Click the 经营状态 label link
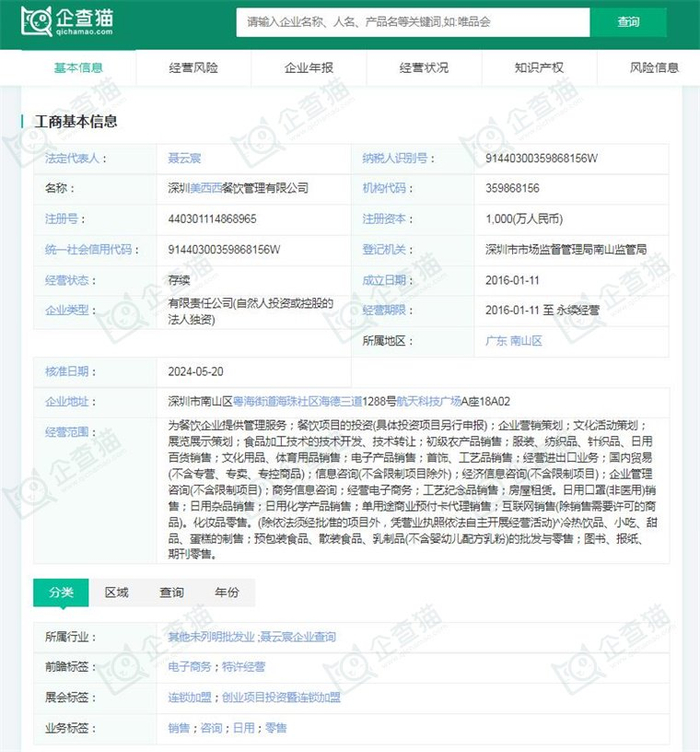The height and width of the screenshot is (752, 700). coord(67,280)
